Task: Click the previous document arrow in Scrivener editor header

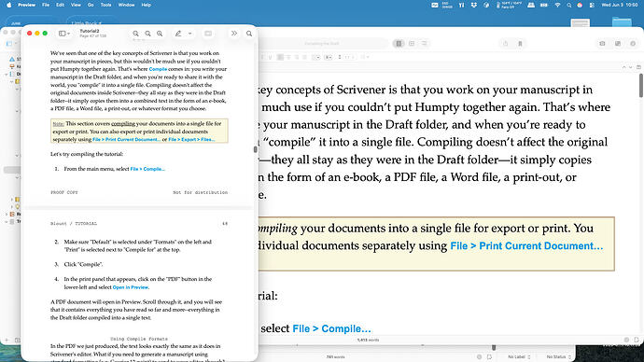Action: (623, 67)
